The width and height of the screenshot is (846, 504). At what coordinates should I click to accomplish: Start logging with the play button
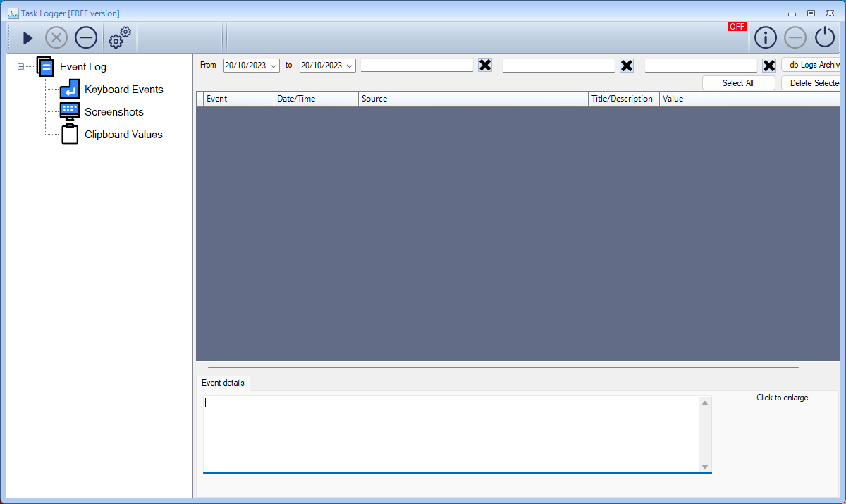27,38
